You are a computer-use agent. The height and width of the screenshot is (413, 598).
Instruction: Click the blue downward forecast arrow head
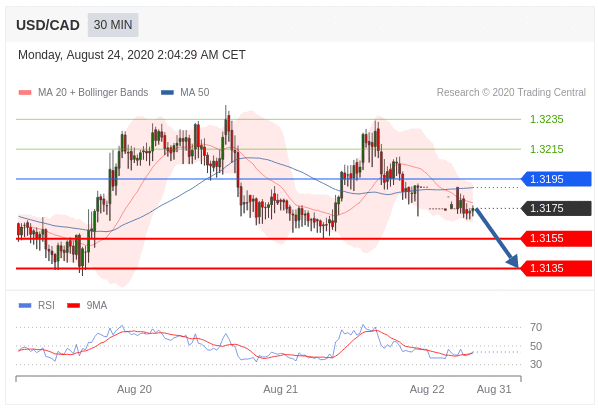tap(513, 261)
